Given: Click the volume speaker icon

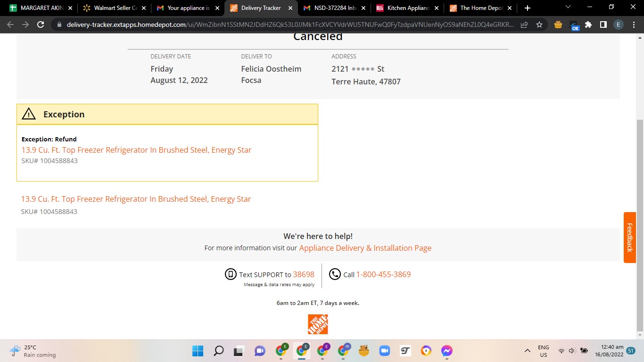Looking at the screenshot, I should (572, 351).
